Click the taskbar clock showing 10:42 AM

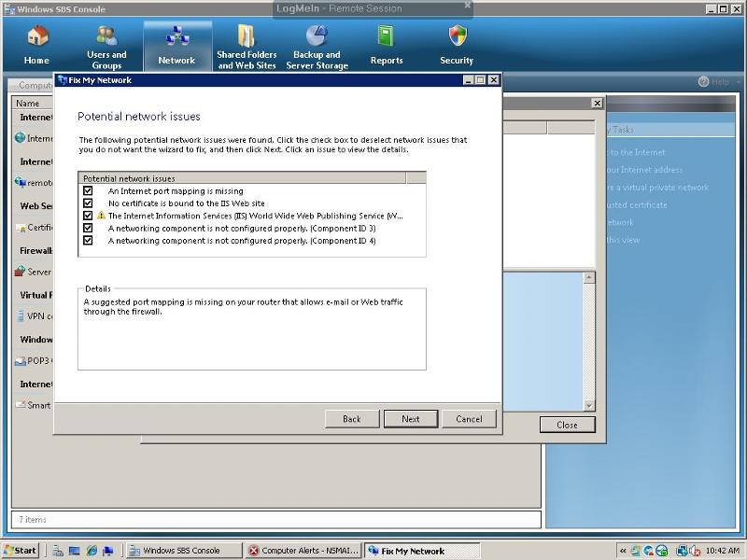click(723, 551)
